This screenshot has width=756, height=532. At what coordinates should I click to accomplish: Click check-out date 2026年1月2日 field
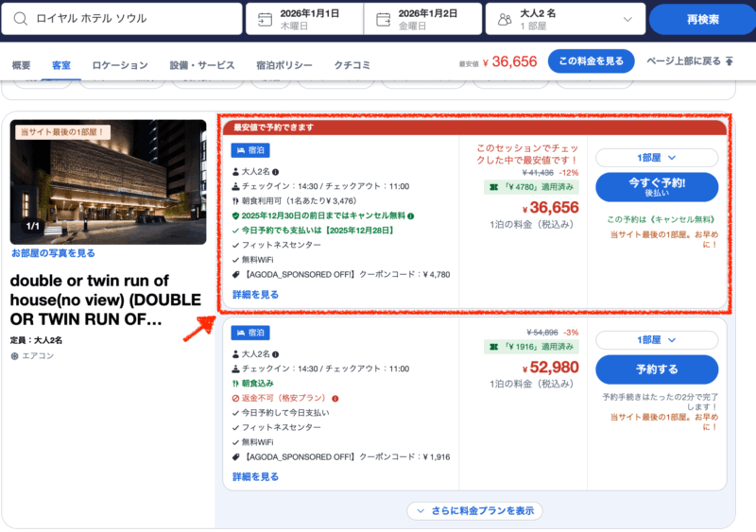tap(422, 19)
